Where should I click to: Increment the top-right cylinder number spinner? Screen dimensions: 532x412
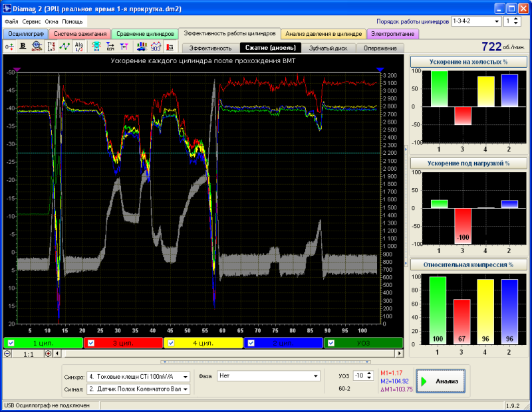click(516, 19)
